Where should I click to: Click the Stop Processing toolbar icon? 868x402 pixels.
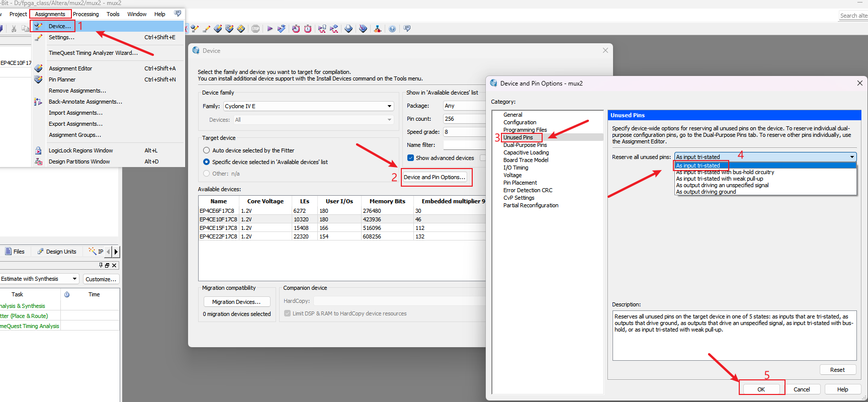(255, 29)
